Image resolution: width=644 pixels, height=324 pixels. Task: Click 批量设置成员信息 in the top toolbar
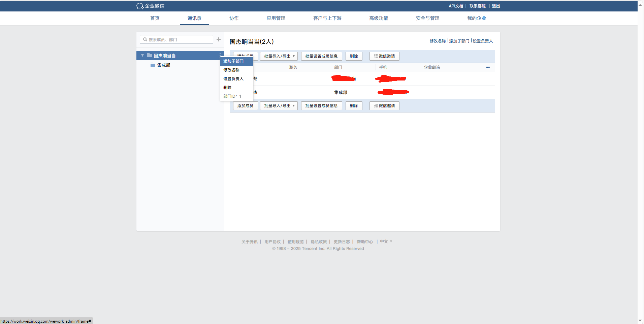[321, 56]
